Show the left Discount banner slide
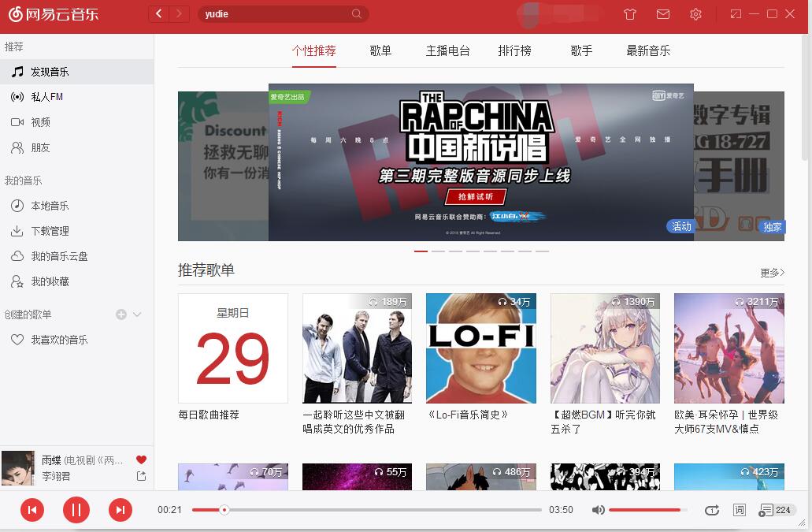Image resolution: width=812 pixels, height=532 pixels. point(223,166)
